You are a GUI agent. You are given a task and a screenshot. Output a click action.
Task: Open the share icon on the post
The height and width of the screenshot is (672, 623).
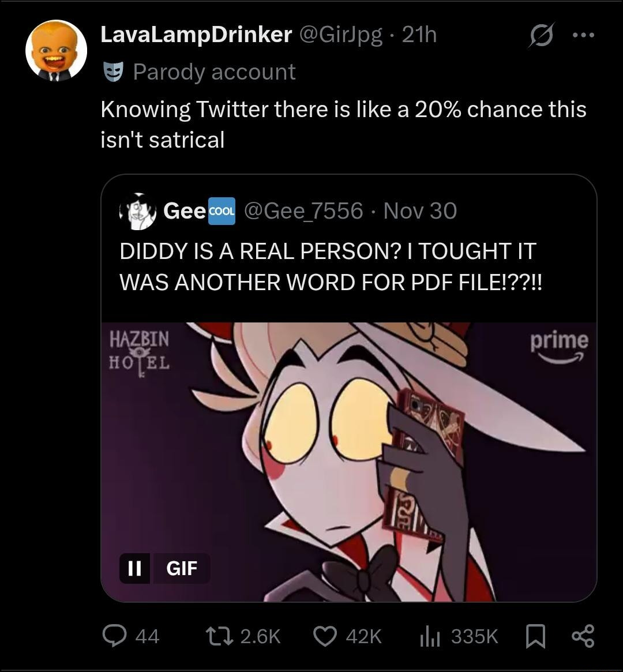tap(582, 636)
